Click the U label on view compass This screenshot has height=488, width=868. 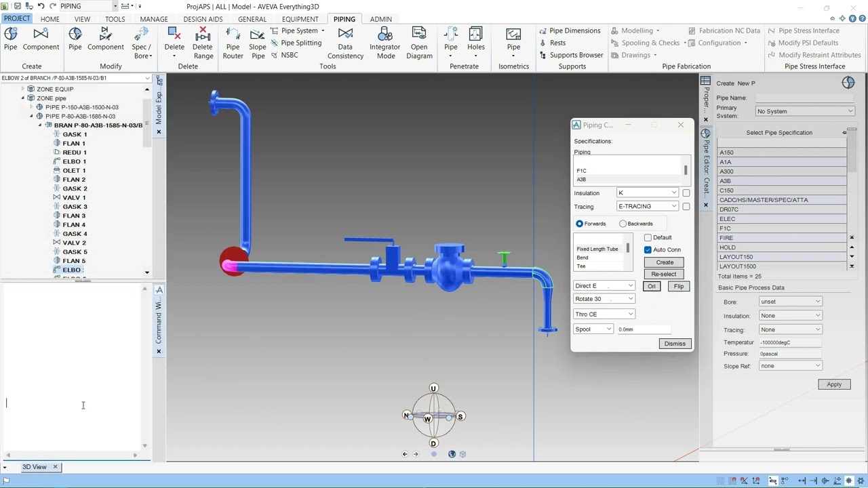(433, 388)
